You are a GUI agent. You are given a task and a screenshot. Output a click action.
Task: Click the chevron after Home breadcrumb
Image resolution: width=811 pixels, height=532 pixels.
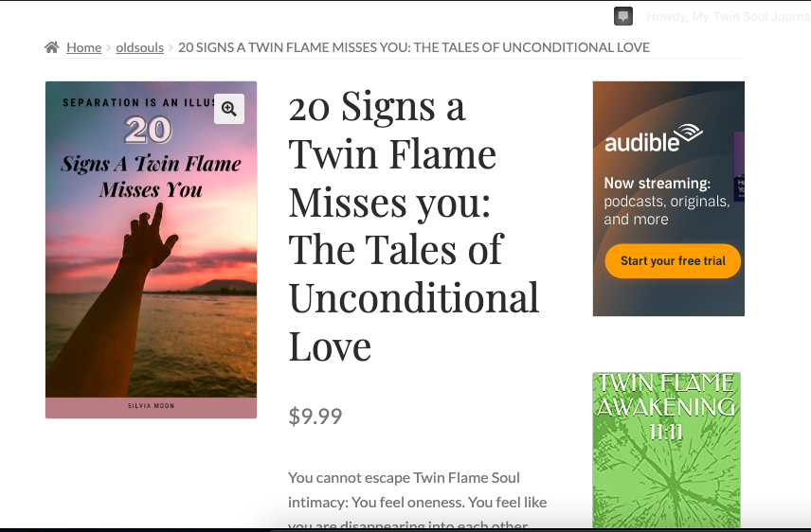[x=108, y=47]
